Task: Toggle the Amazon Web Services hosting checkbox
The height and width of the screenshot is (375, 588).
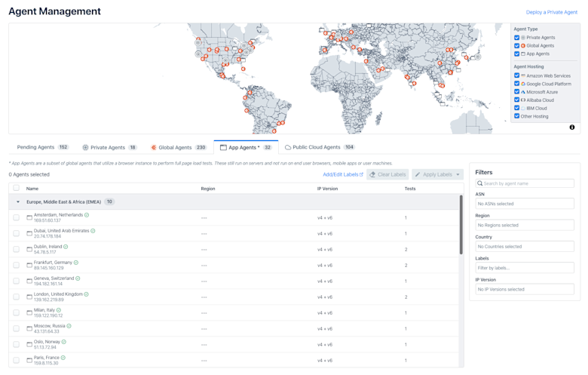Action: [x=516, y=75]
